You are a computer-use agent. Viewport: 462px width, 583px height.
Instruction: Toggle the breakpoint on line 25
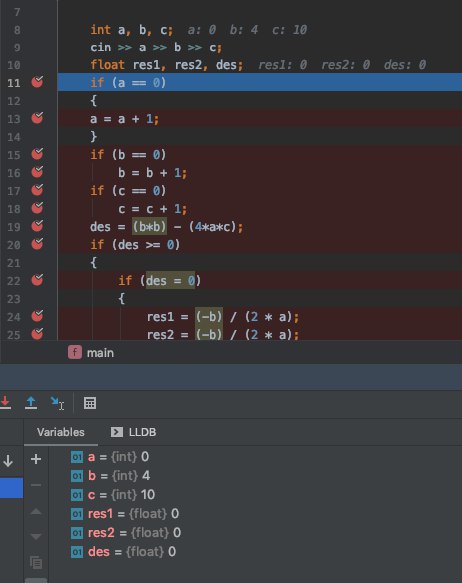pyautogui.click(x=37, y=334)
